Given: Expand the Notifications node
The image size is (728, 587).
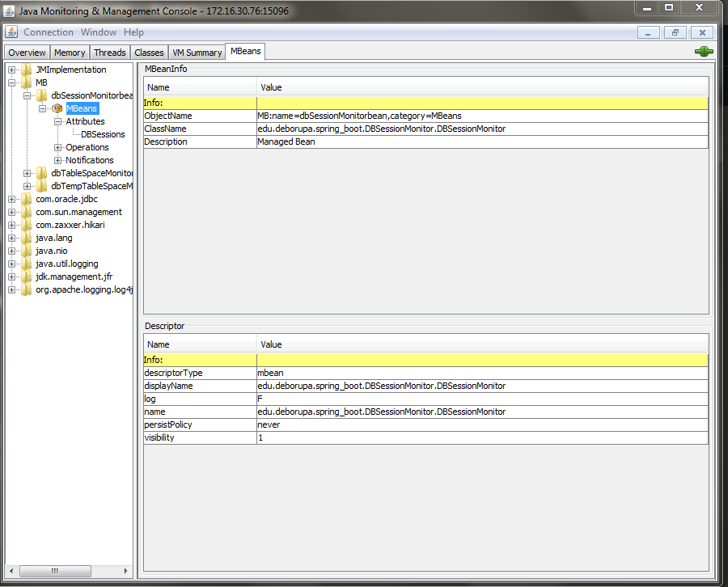Looking at the screenshot, I should click(x=58, y=160).
